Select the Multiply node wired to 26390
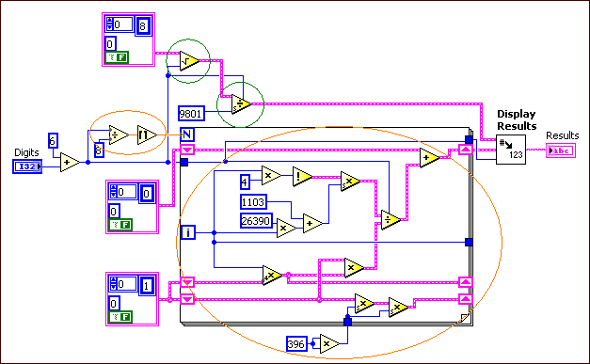Screen dimensions: 590x364 coord(286,229)
